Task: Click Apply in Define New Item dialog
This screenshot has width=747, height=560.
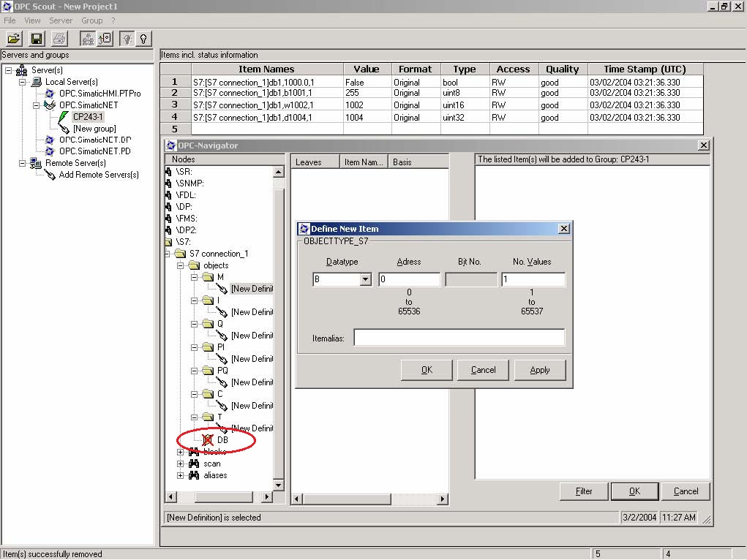Action: [x=540, y=370]
